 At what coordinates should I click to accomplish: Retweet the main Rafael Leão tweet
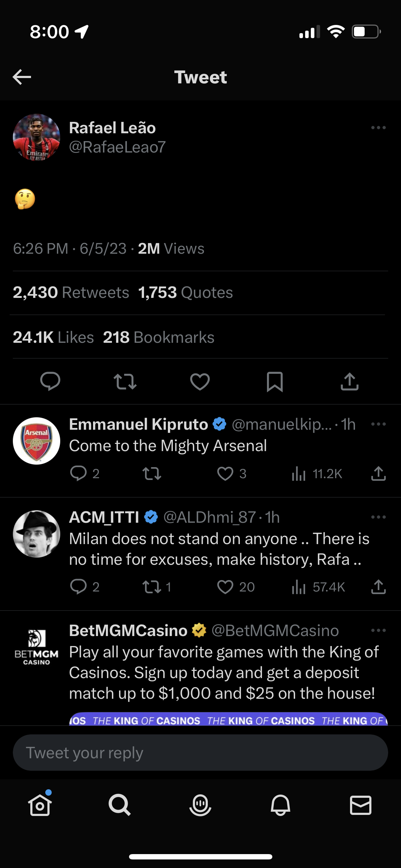(125, 382)
